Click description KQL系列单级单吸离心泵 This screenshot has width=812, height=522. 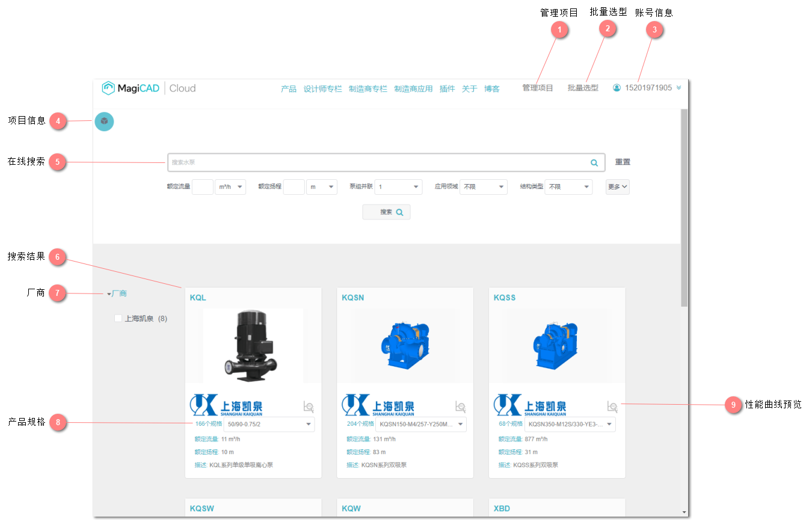[241, 465]
